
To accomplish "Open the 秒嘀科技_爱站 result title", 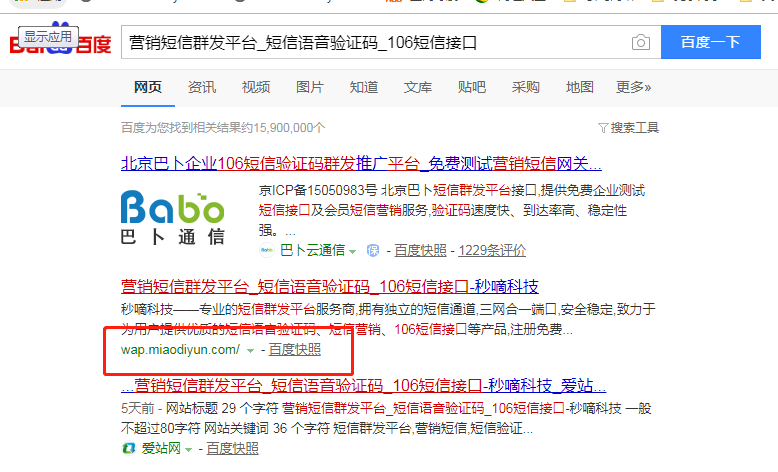I will [x=364, y=386].
